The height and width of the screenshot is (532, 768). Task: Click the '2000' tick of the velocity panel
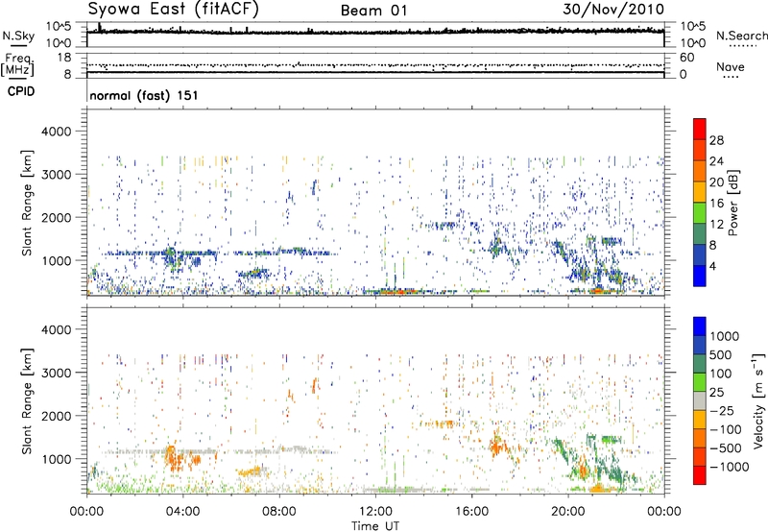pyautogui.click(x=56, y=416)
